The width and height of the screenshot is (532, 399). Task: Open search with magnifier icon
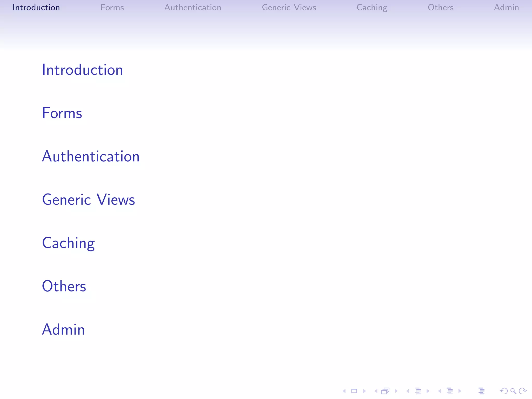tap(513, 391)
